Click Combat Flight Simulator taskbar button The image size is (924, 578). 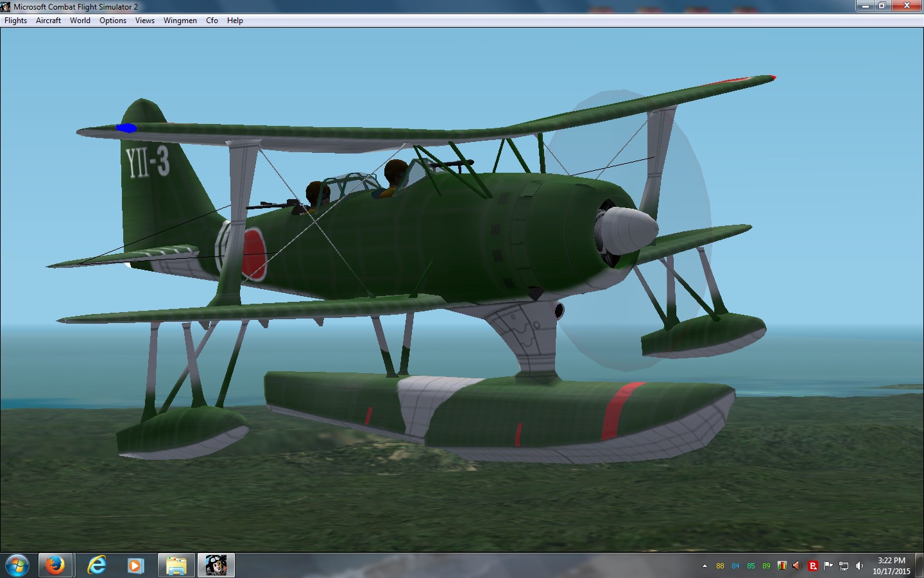point(216,565)
